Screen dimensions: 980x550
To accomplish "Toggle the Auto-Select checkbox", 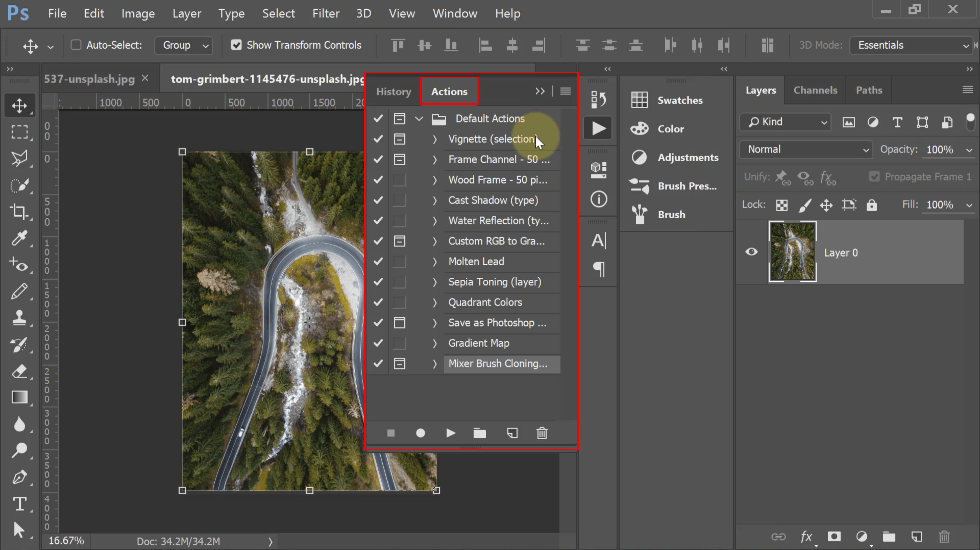I will [76, 45].
